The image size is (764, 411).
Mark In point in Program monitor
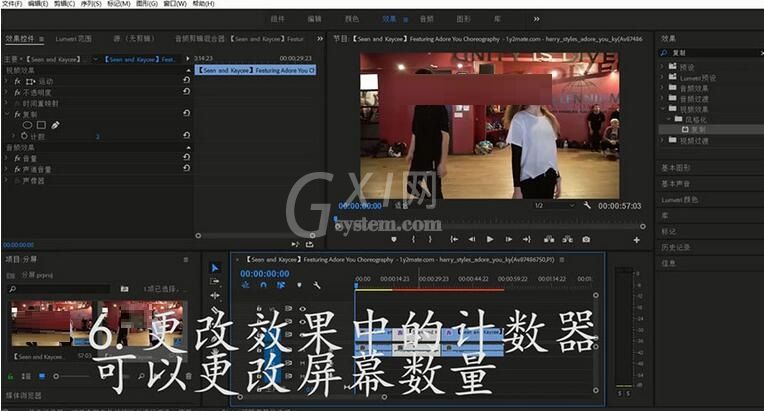(x=414, y=239)
